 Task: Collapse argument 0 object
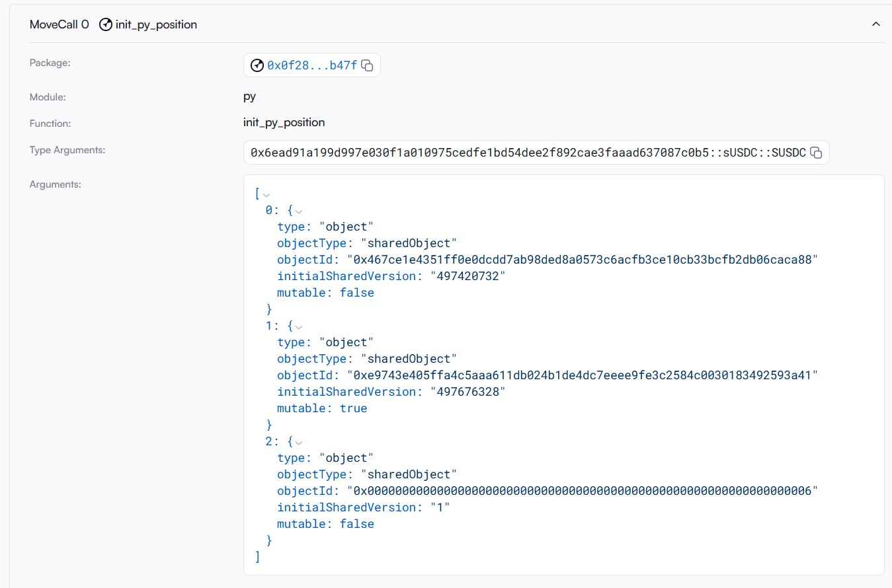298,211
